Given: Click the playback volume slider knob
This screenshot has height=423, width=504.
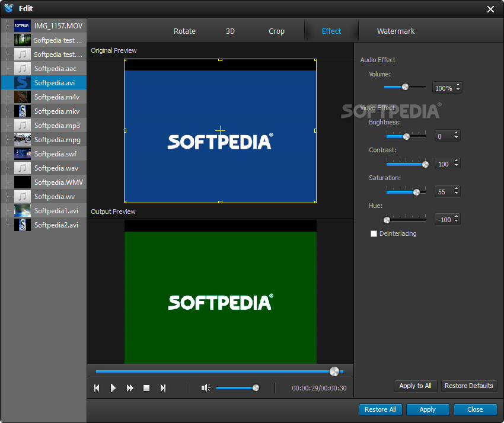Looking at the screenshot, I should tap(256, 388).
